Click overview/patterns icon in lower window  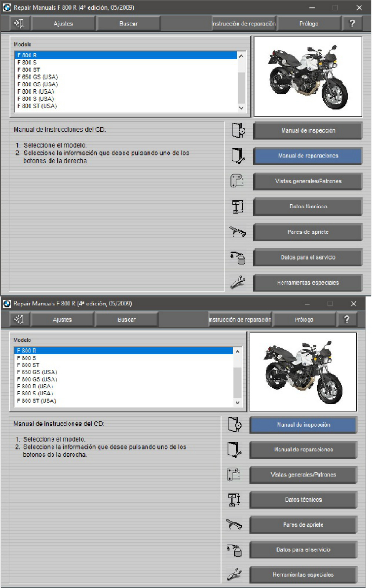[233, 474]
